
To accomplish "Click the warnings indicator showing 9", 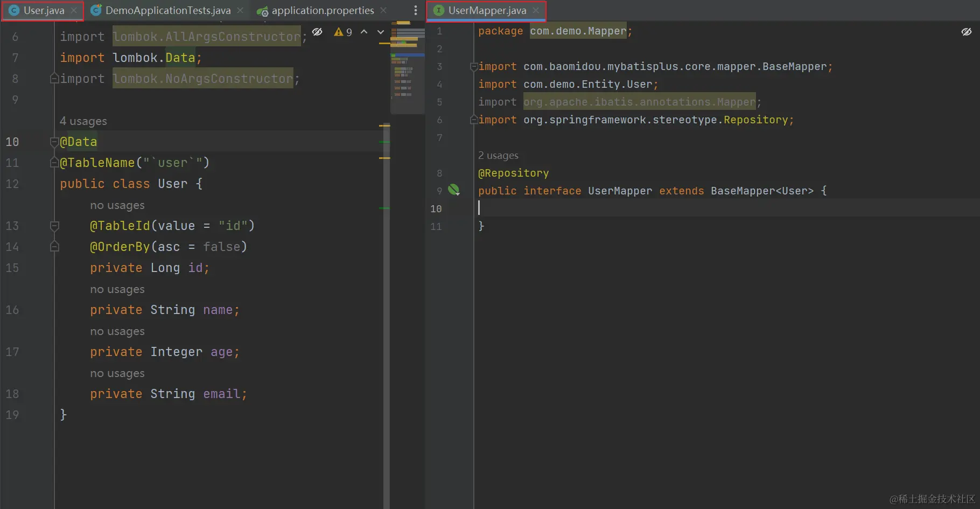I will pyautogui.click(x=343, y=32).
